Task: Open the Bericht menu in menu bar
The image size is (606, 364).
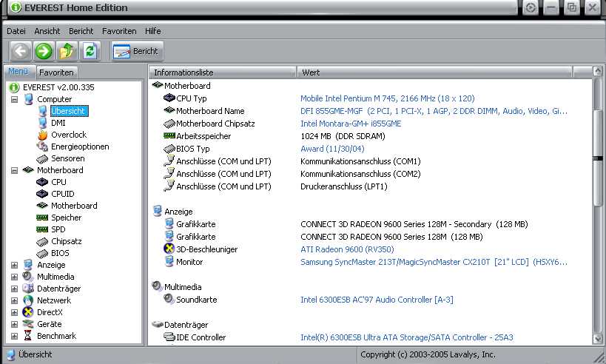Action: (x=81, y=31)
